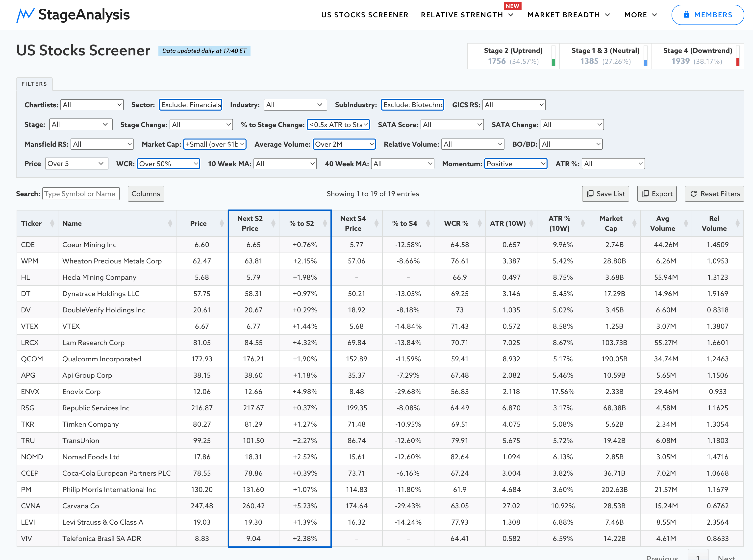Viewport: 753px width, 560px height.
Task: Sort by ATR % (10W) arrows
Action: (583, 223)
